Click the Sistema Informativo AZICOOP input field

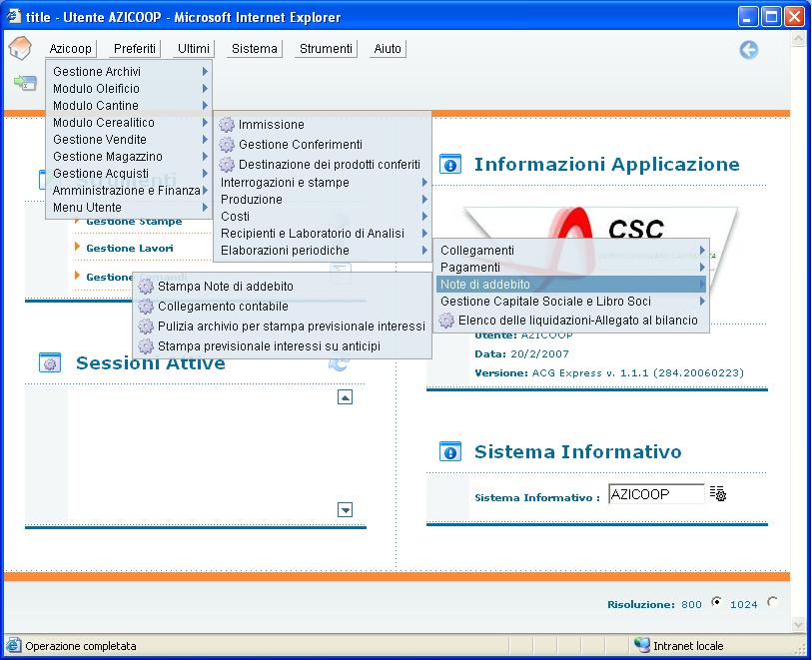(x=656, y=494)
